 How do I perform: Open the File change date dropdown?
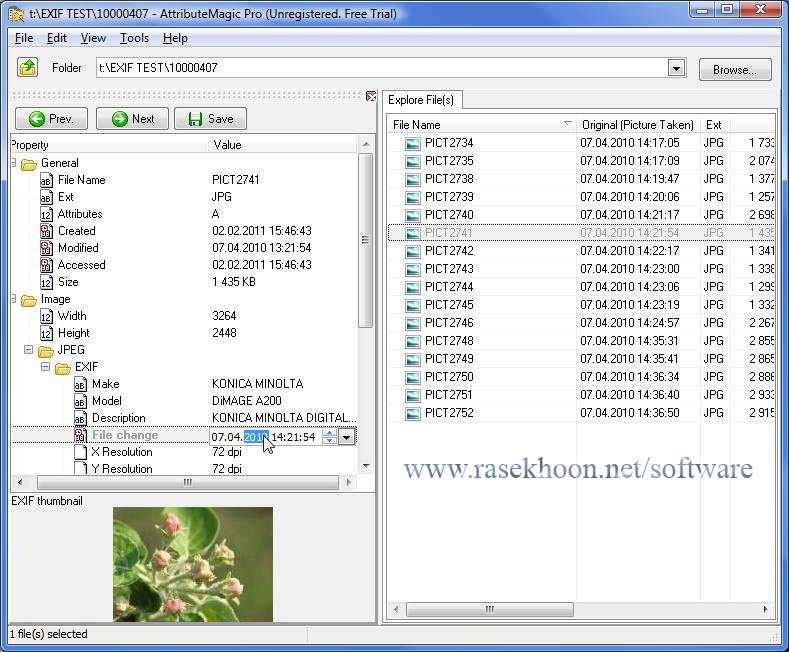coord(347,437)
